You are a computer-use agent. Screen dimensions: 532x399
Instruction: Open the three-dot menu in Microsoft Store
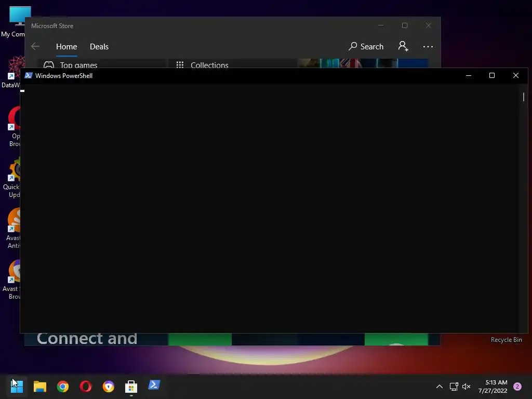pos(428,46)
